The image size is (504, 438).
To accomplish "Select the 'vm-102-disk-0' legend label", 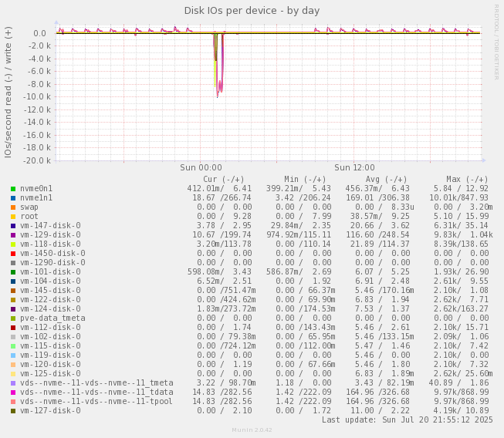I will pos(50,337).
